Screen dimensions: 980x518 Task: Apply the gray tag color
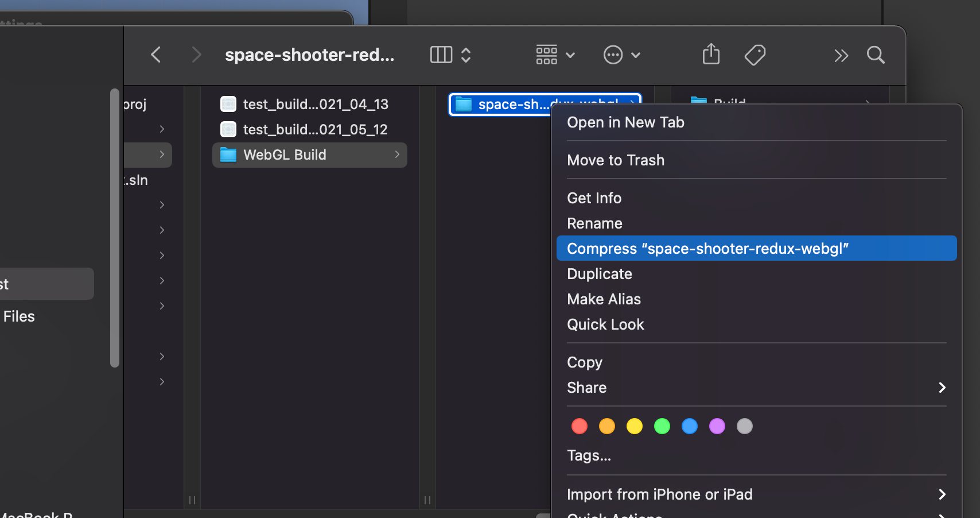pos(745,426)
